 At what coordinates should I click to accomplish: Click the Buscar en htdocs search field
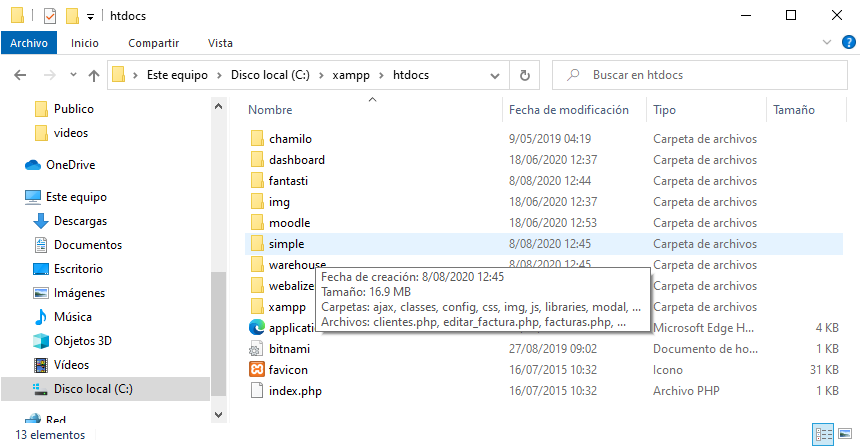(x=700, y=75)
